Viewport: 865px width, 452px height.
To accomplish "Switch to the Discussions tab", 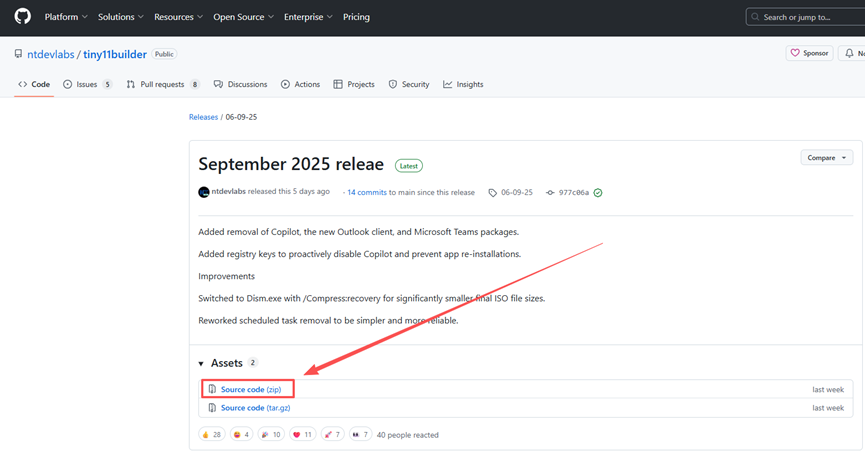I will (241, 84).
